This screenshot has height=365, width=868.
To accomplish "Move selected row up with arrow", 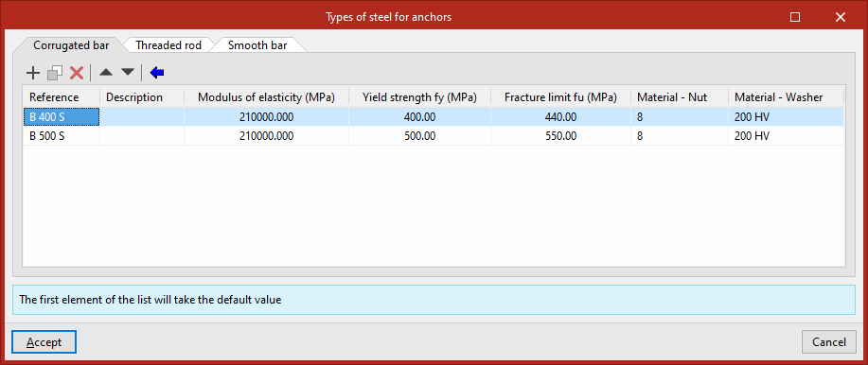I will (106, 72).
